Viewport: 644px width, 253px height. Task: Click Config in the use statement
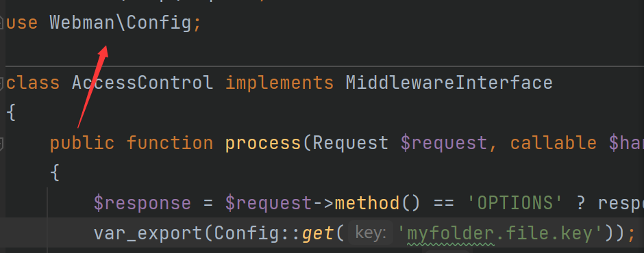point(159,23)
